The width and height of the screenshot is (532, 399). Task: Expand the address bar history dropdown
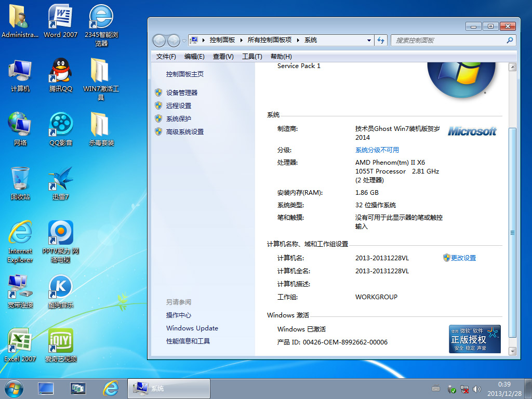point(369,41)
